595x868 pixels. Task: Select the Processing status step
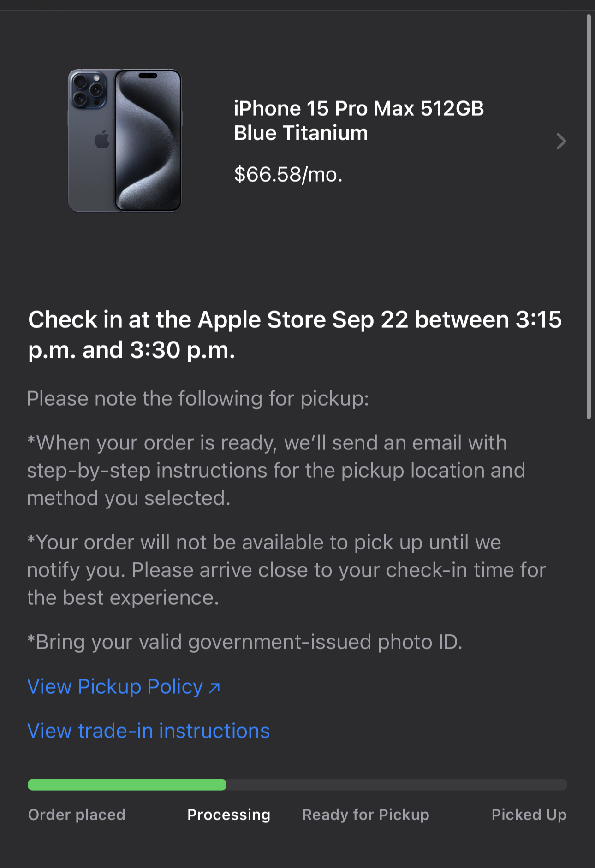(229, 815)
